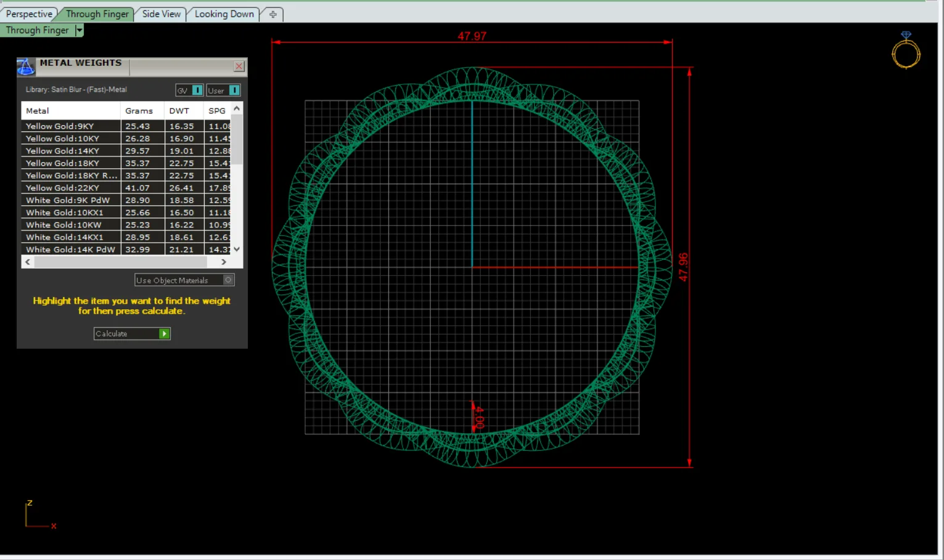Viewport: 944px width, 560px height.
Task: Close the Metal Weights panel
Action: click(x=239, y=66)
